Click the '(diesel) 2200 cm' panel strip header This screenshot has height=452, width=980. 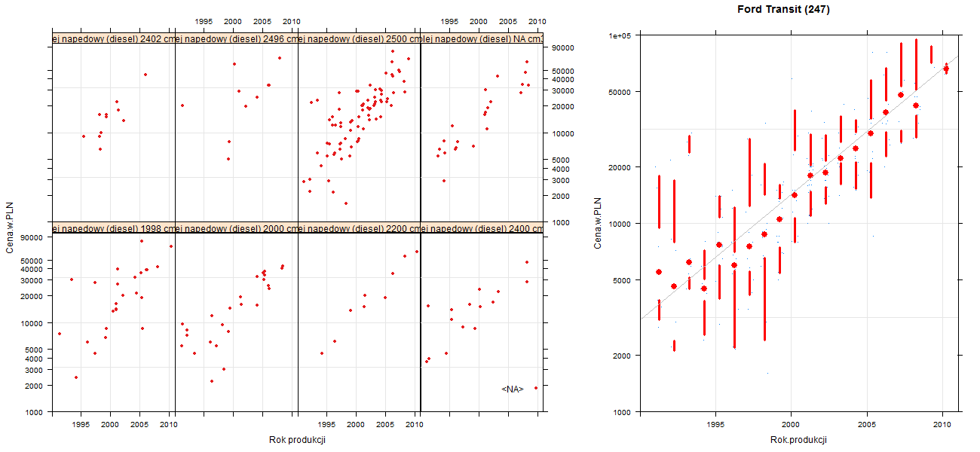click(360, 228)
